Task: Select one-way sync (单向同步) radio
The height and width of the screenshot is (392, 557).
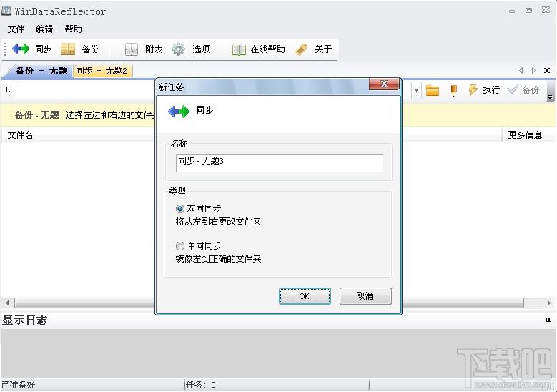Action: click(x=180, y=246)
